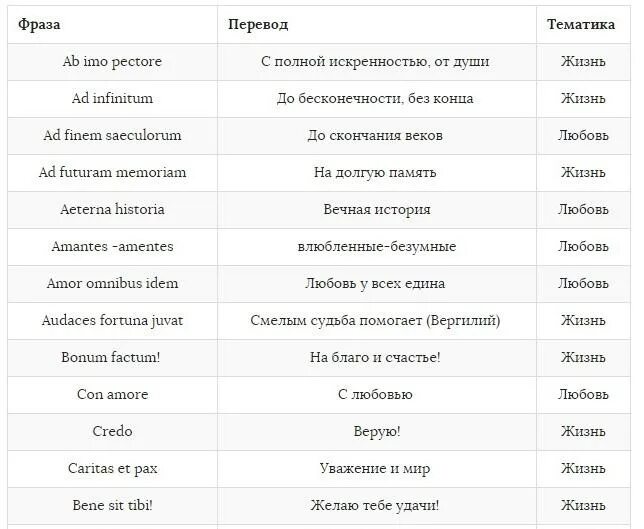Click translation До скончания веков

[x=375, y=136]
